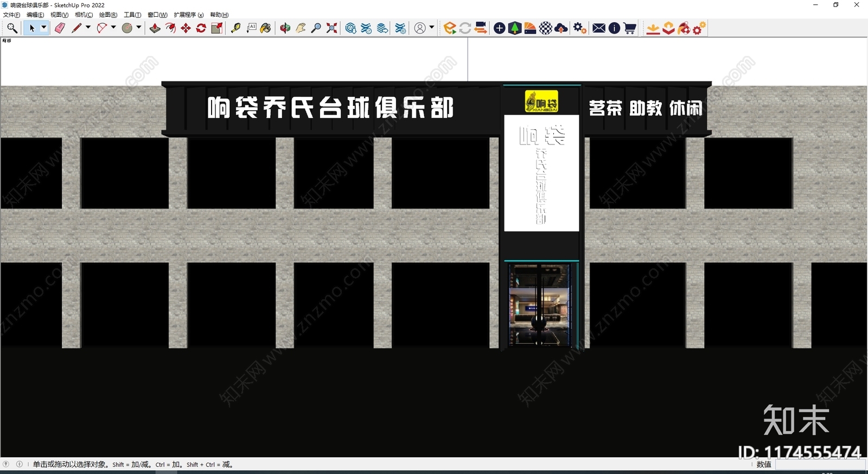Screen dimensions: 868x474
Task: Click the red bird plugin icon
Action: tap(684, 28)
